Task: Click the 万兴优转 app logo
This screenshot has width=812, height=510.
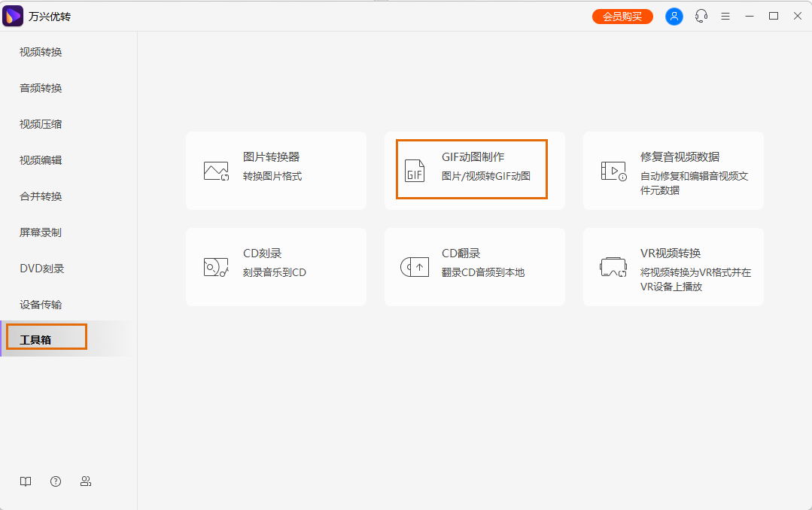Action: tap(13, 15)
